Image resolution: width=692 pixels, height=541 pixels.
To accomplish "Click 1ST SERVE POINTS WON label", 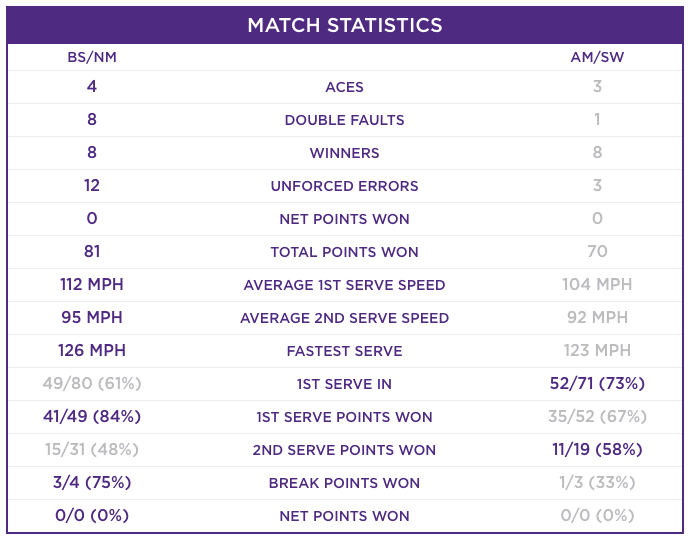I will [344, 417].
